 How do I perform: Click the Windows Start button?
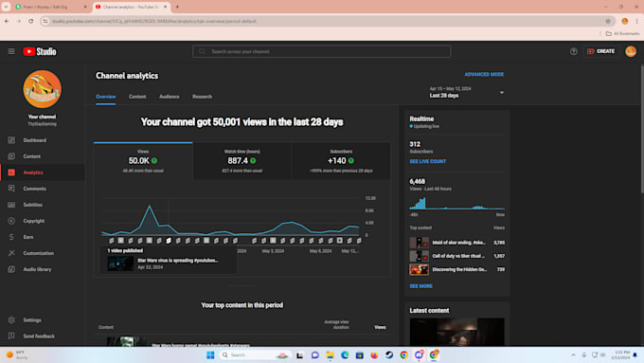point(210,355)
